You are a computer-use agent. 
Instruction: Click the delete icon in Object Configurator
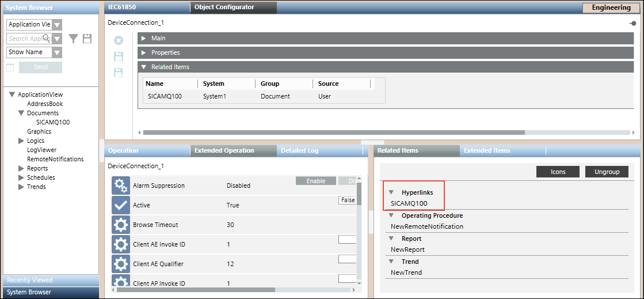coord(119,40)
